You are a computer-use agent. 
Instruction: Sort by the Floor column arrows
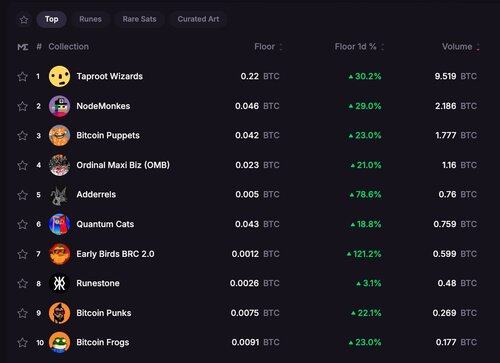point(281,47)
